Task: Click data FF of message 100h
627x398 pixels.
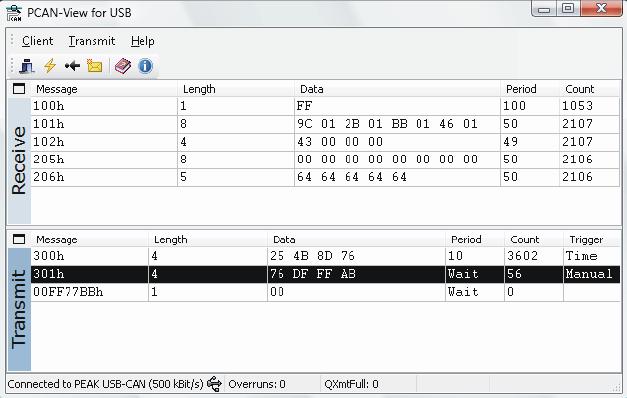Action: [304, 106]
